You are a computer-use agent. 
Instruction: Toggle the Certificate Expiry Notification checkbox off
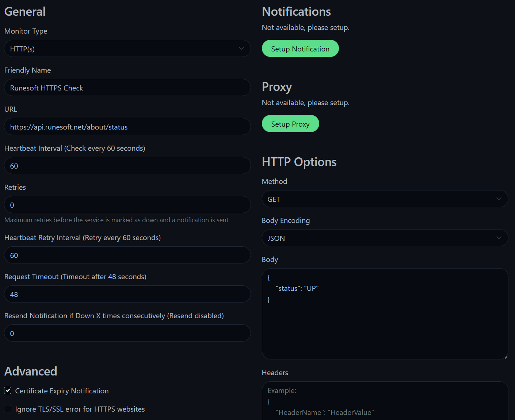pyautogui.click(x=7, y=390)
